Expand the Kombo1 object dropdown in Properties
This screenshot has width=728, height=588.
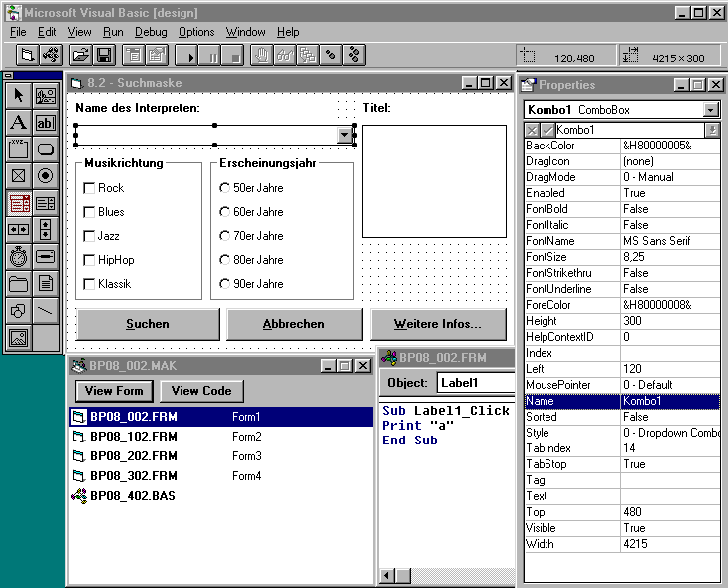(x=711, y=110)
